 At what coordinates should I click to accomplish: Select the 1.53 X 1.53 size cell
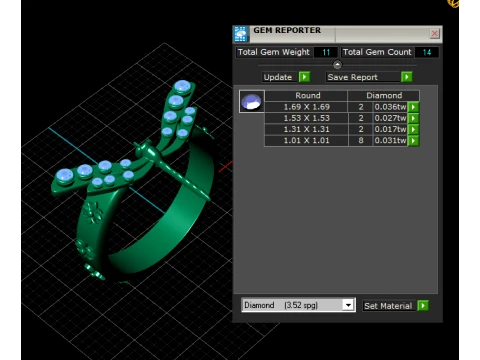306,118
